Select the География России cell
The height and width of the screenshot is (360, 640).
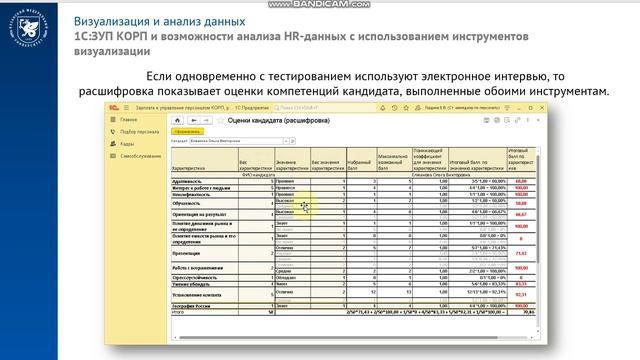click(x=204, y=306)
